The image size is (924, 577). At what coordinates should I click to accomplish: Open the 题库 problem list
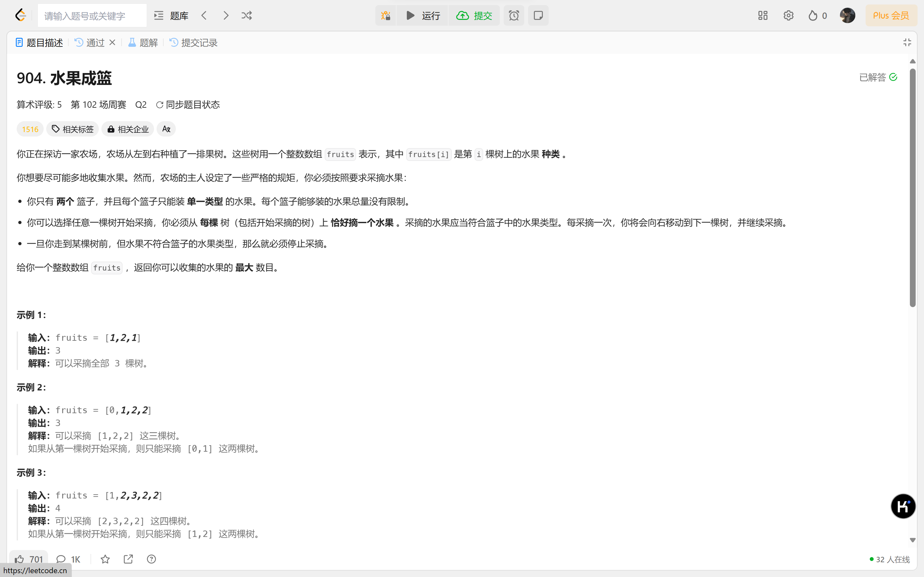pos(173,15)
